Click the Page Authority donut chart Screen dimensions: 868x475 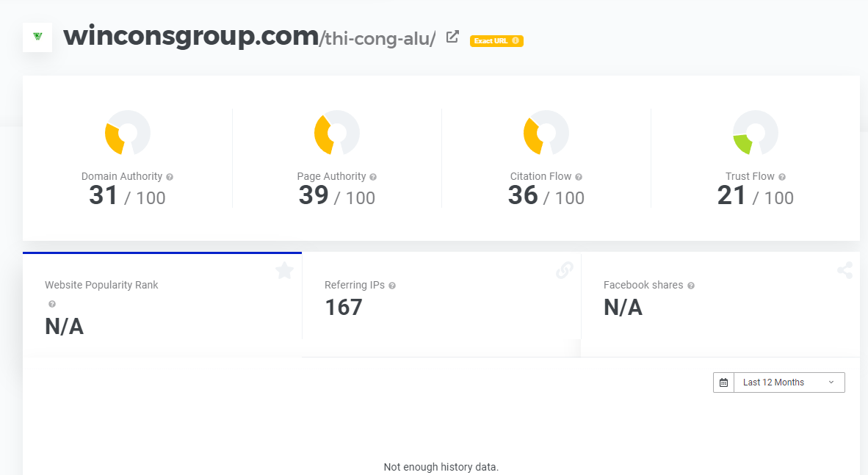click(x=336, y=133)
